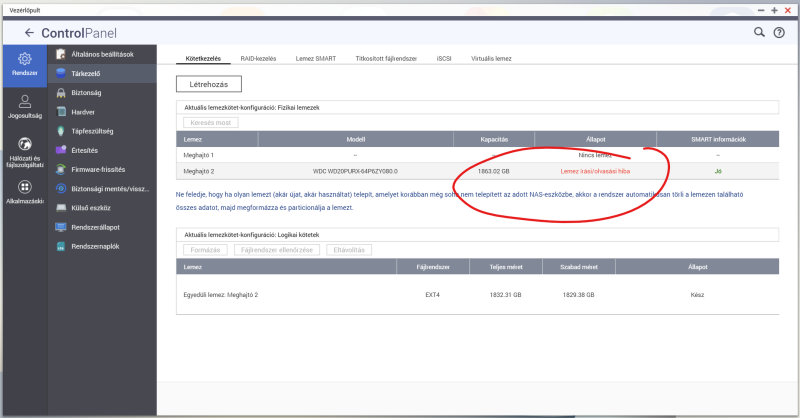Viewport: 800px width, 418px height.
Task: Click the Teljes méret column header
Action: tap(506, 267)
